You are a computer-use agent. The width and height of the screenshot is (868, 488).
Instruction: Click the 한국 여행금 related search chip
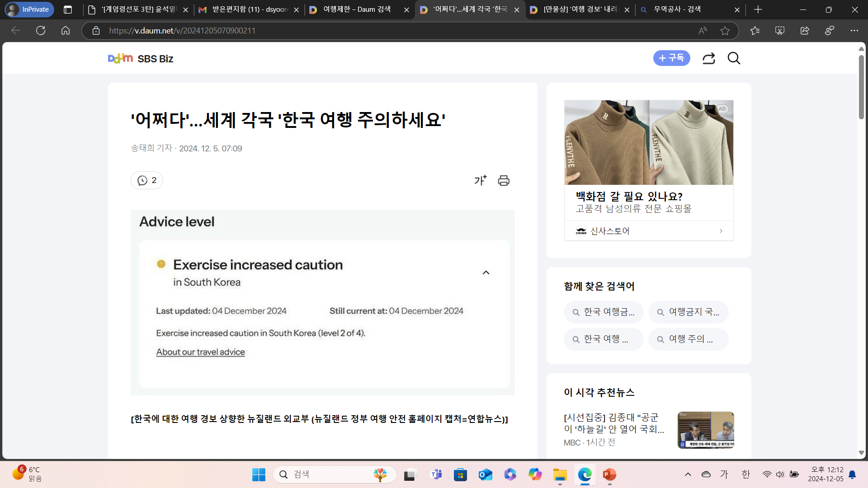click(604, 312)
